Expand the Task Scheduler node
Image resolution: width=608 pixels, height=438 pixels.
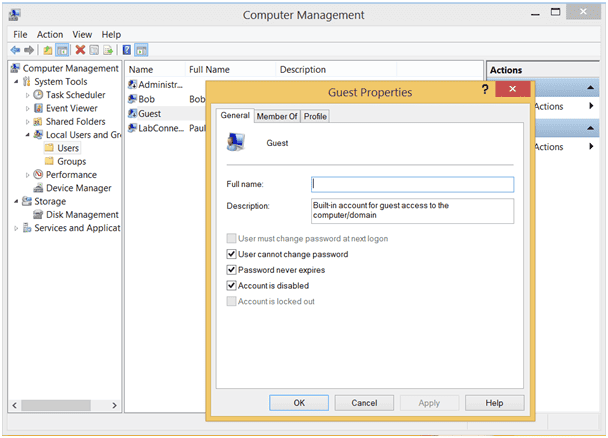pyautogui.click(x=27, y=95)
